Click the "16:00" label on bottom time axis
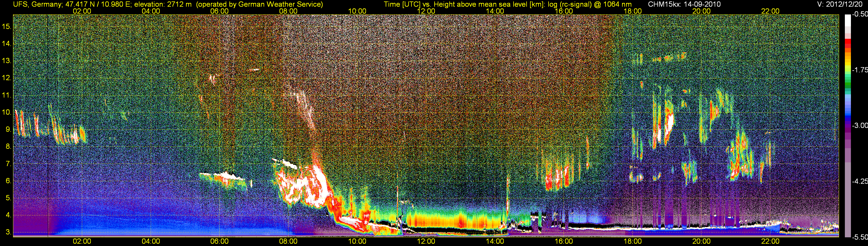The image size is (868, 246). click(x=564, y=241)
